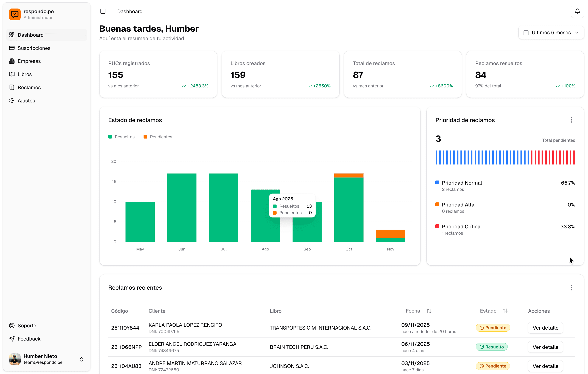Click the respondo.pe orange logo
Viewport: 588px width, 374px height.
pos(15,14)
